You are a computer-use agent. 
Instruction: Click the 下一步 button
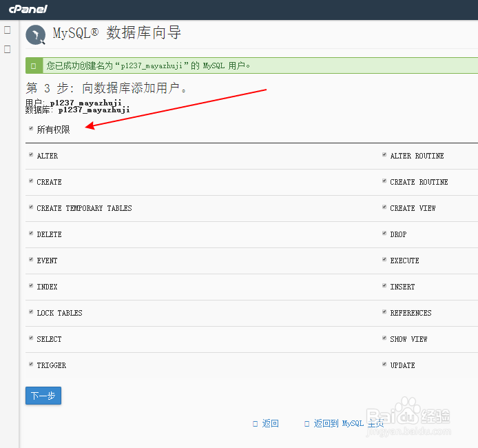pyautogui.click(x=43, y=396)
